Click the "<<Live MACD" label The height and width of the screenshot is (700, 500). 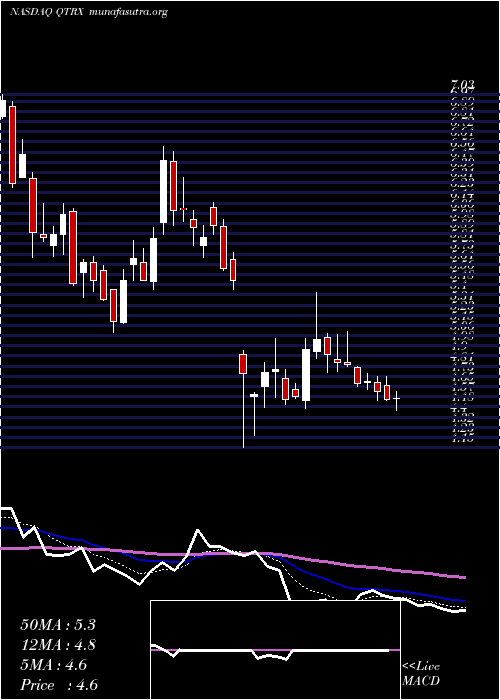pos(421,674)
